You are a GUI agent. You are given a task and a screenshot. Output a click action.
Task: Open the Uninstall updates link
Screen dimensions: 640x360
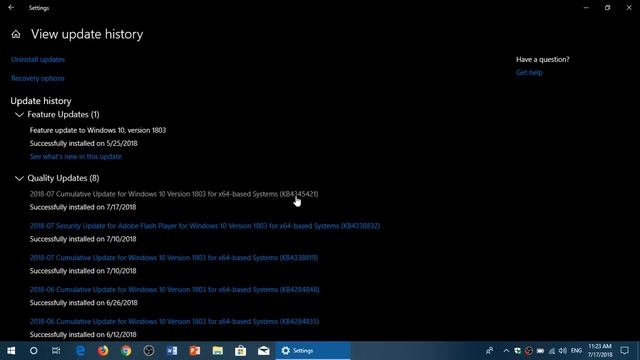pos(38,60)
